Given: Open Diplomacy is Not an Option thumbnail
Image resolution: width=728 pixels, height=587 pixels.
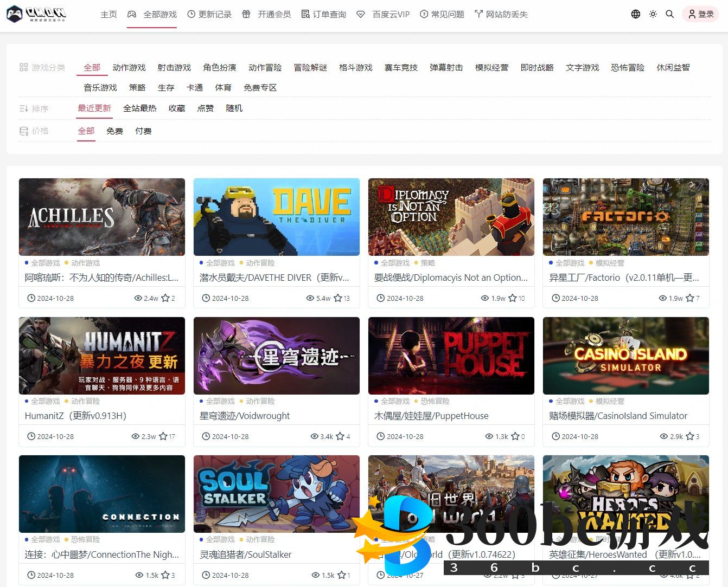Looking at the screenshot, I should click(x=451, y=217).
